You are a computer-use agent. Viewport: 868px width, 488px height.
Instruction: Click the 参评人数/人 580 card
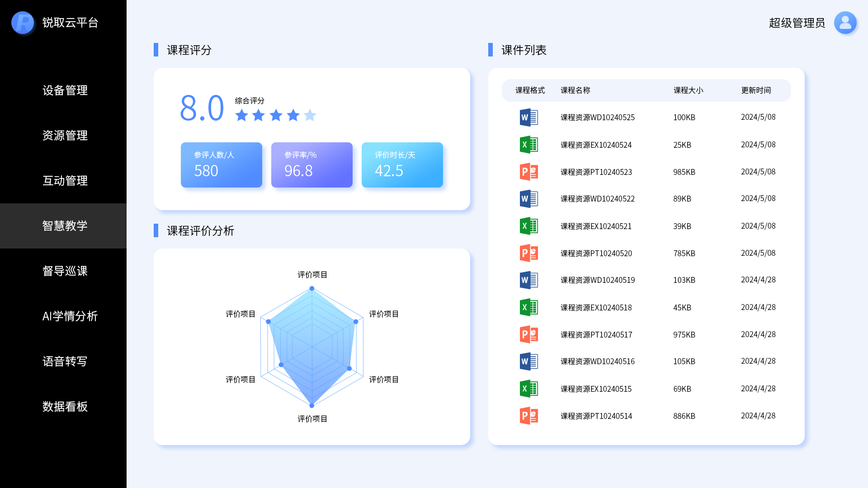tap(222, 165)
